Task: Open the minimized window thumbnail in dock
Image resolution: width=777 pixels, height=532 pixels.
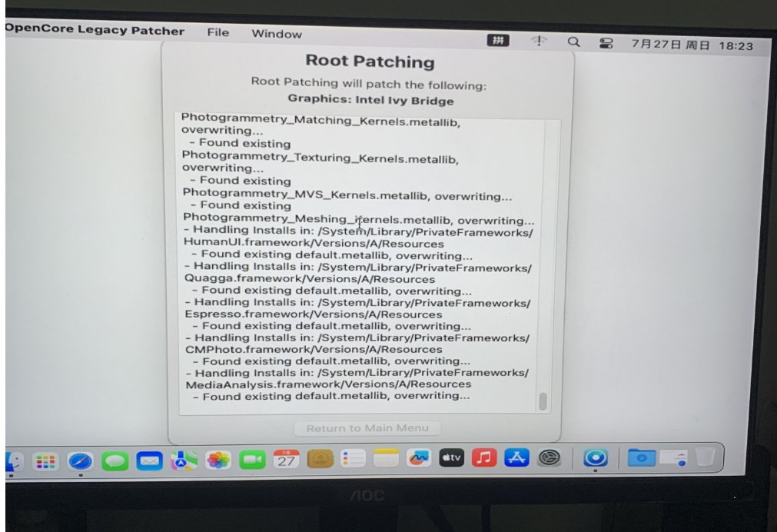Action: 674,457
